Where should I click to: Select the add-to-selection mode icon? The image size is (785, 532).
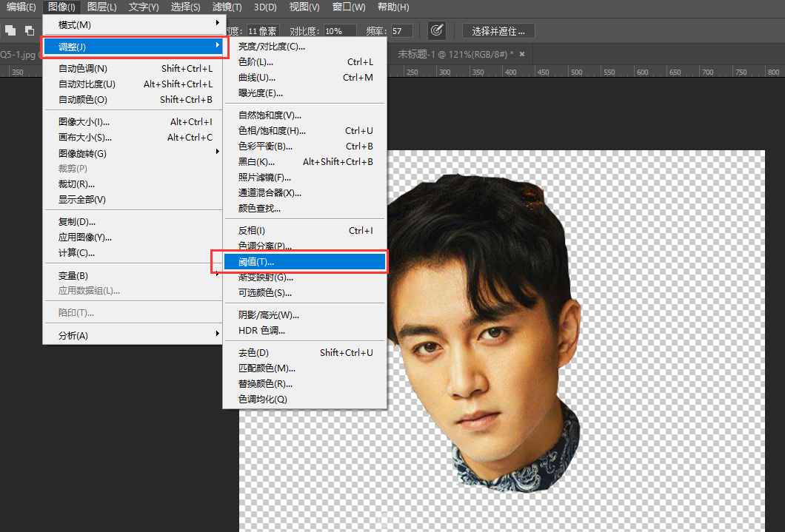[10, 30]
